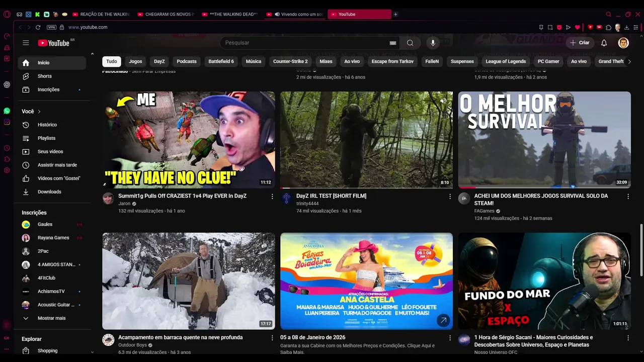Open Shopping under Explorar
Screen dimensions: 644x362
pos(52,350)
